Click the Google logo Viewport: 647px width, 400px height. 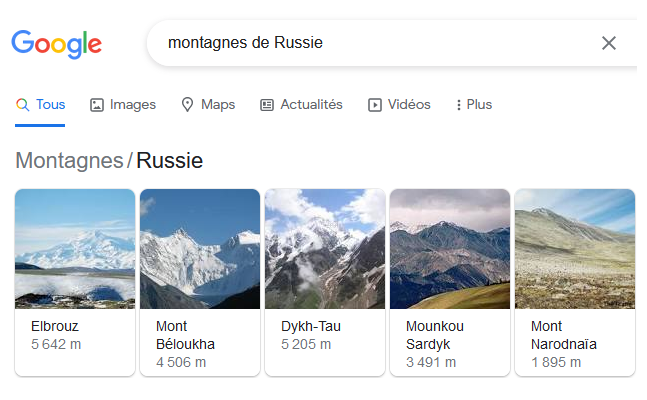pos(57,43)
